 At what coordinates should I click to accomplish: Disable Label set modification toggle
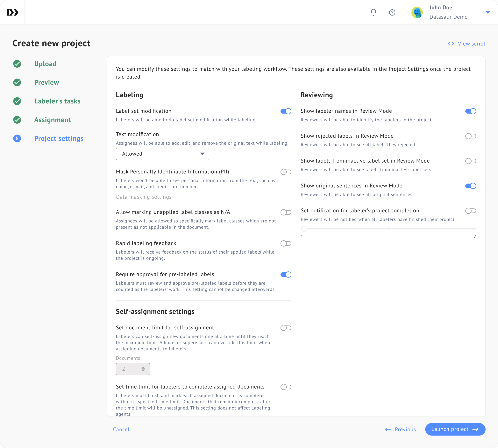pyautogui.click(x=286, y=111)
